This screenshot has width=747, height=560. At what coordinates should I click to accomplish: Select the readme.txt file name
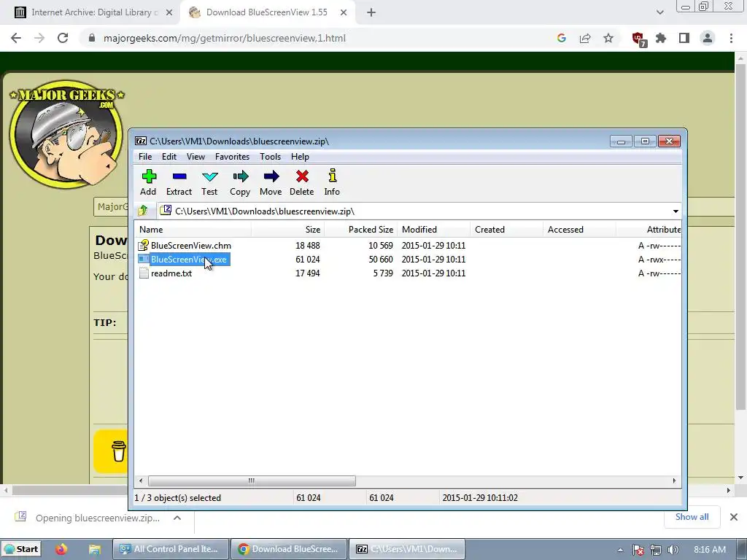pyautogui.click(x=171, y=273)
